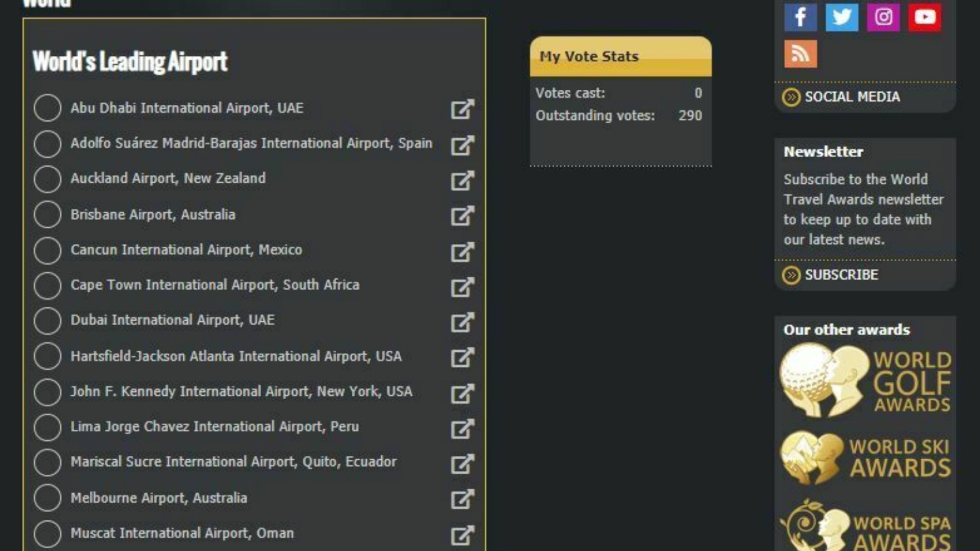Click the Auckland Airport, New Zealand label
The height and width of the screenshot is (551, 980).
tap(168, 178)
